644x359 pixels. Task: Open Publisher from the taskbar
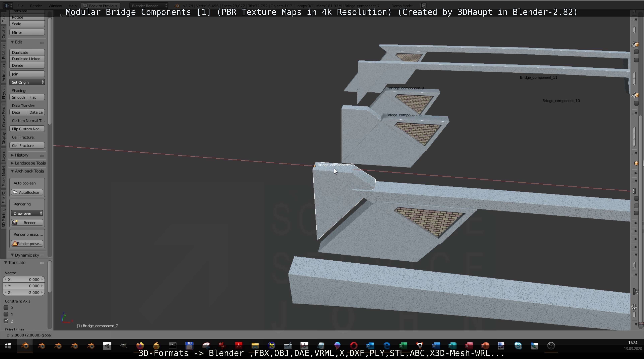[452, 346]
